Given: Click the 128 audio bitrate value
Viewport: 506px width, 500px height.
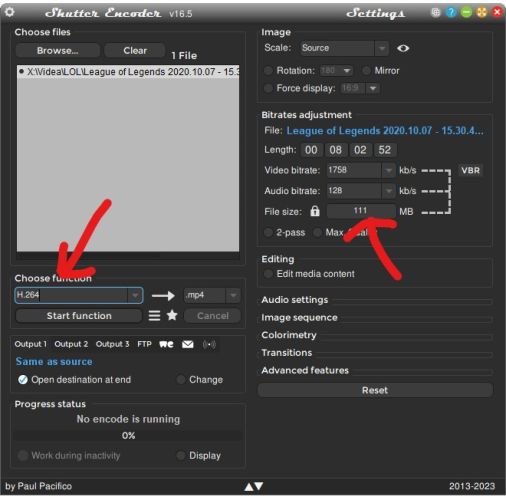Looking at the screenshot, I should coord(335,191).
